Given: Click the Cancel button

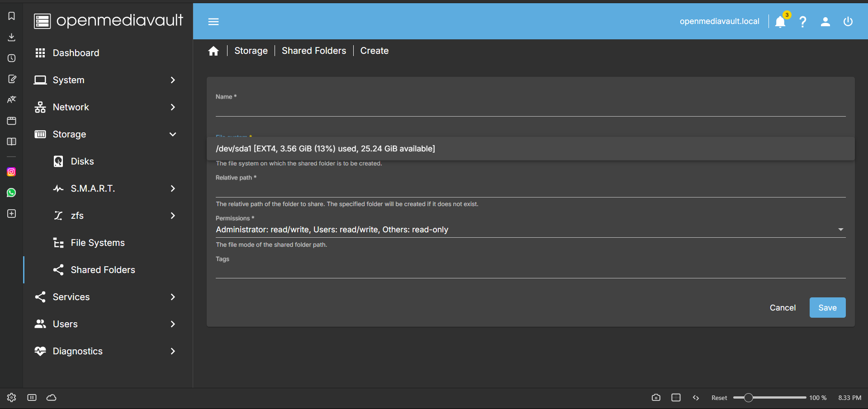Looking at the screenshot, I should pos(783,308).
